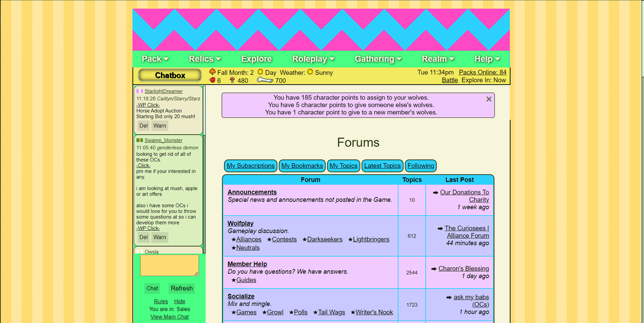The image size is (644, 323).
Task: Click arrow icon beside ask my babs
Action: 449,297
